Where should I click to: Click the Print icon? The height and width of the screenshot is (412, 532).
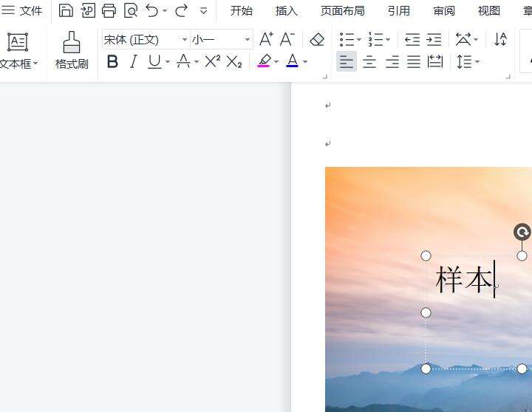click(109, 10)
